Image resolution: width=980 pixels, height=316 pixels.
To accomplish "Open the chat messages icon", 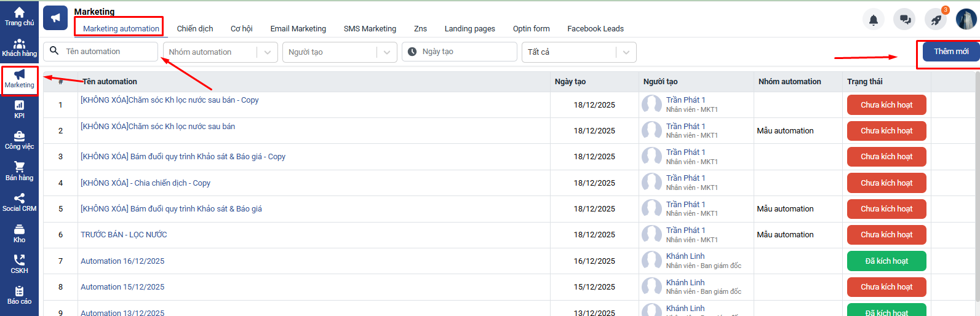I will (x=905, y=20).
